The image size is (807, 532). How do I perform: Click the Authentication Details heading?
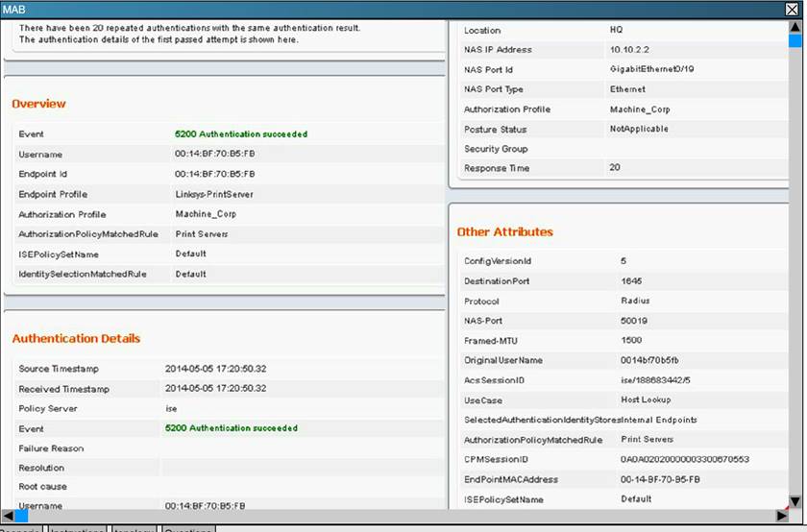76,338
